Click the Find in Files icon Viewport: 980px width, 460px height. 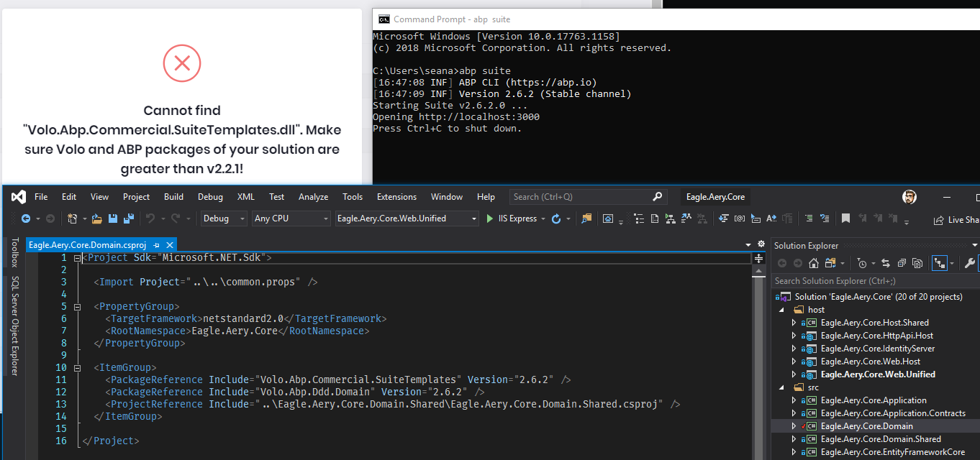tap(586, 218)
